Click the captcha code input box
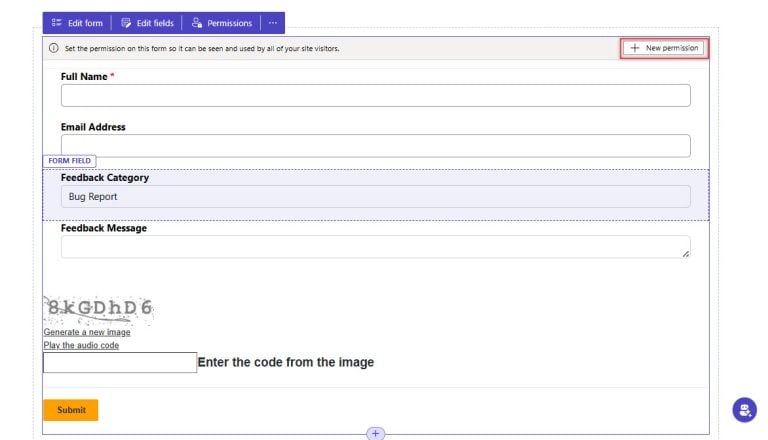 pyautogui.click(x=120, y=362)
